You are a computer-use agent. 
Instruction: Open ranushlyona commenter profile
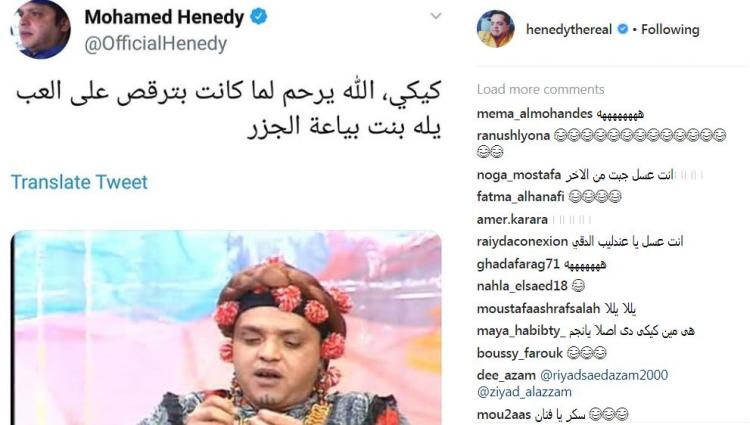click(x=513, y=136)
